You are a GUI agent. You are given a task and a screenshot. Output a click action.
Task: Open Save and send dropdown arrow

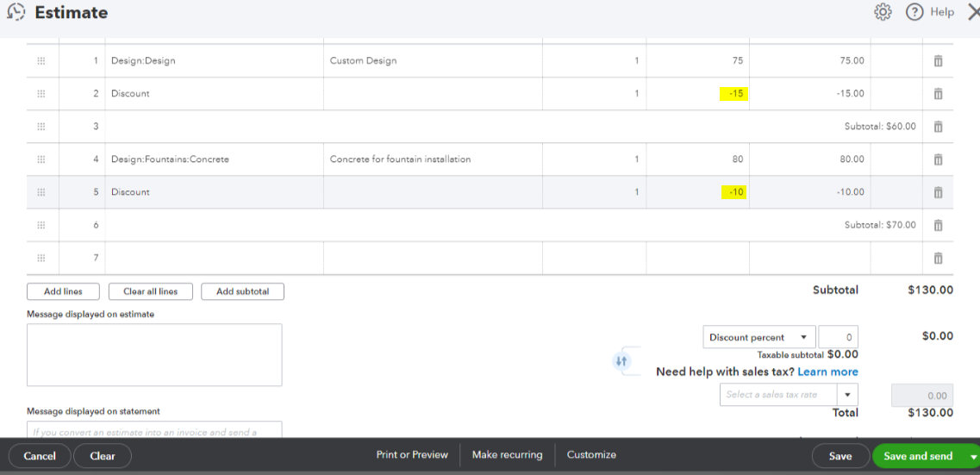(974, 456)
